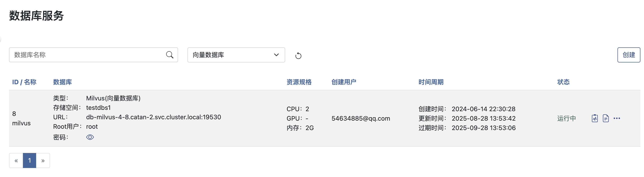Focus the 数据库名称 search field
This screenshot has height=177, width=644.
click(x=88, y=55)
